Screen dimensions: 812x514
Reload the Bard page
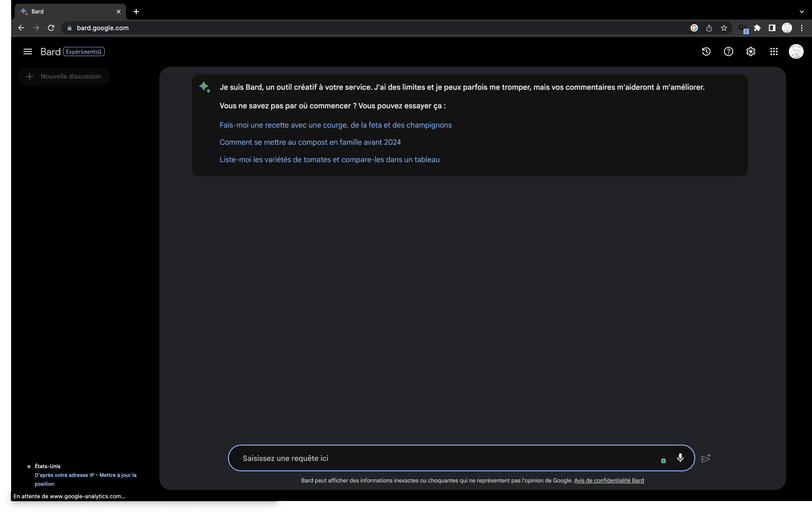[51, 28]
